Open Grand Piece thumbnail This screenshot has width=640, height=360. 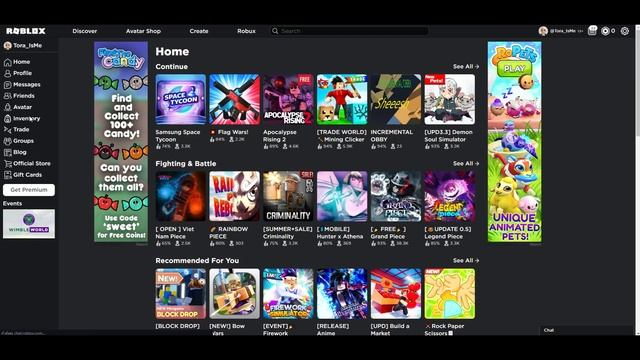pyautogui.click(x=396, y=196)
